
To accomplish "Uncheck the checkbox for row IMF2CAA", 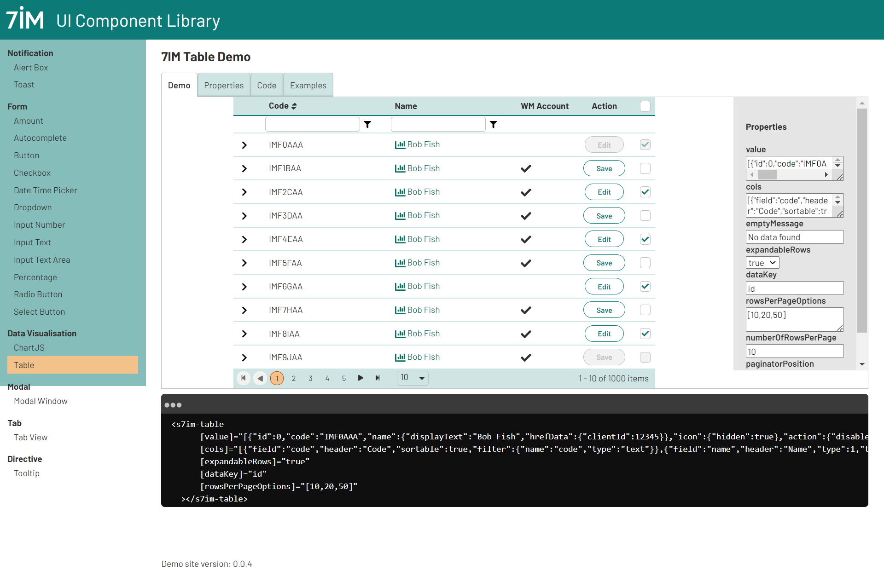I will (x=645, y=192).
